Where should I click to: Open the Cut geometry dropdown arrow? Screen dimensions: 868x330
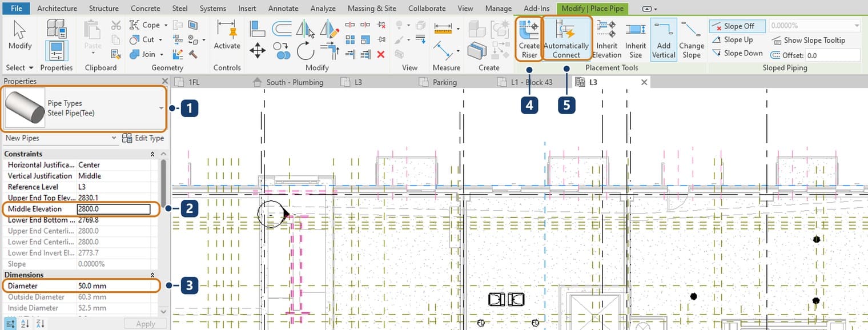click(160, 40)
